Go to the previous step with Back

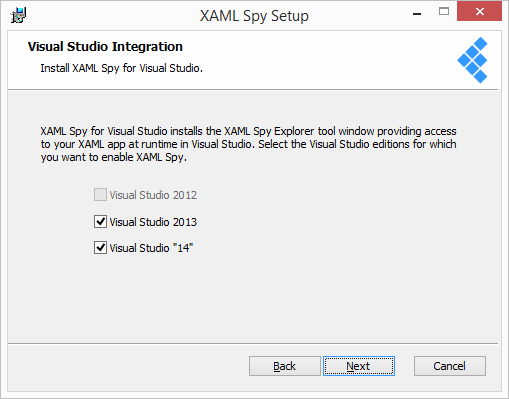click(285, 366)
